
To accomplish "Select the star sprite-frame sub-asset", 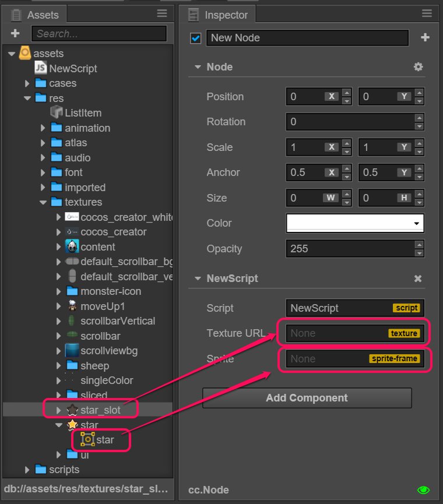I will click(x=87, y=440).
